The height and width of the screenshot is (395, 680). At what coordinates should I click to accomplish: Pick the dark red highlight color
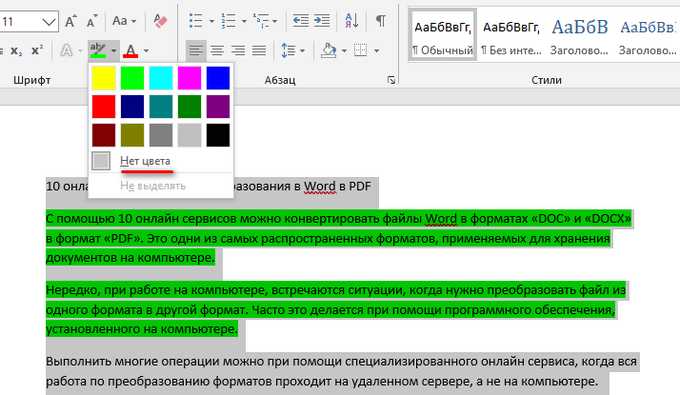[104, 135]
